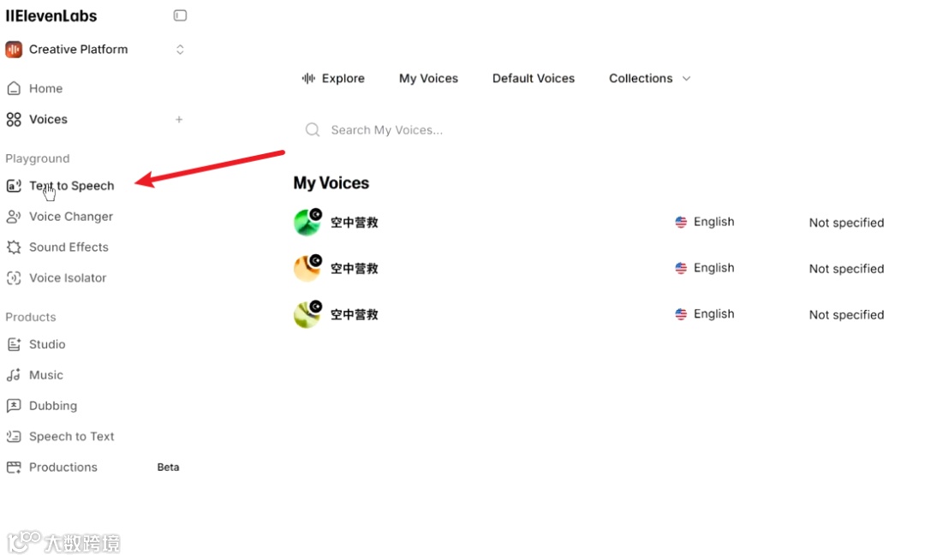Image resolution: width=925 pixels, height=560 pixels.
Task: Expand the Collections dropdown arrow
Action: pos(686,79)
